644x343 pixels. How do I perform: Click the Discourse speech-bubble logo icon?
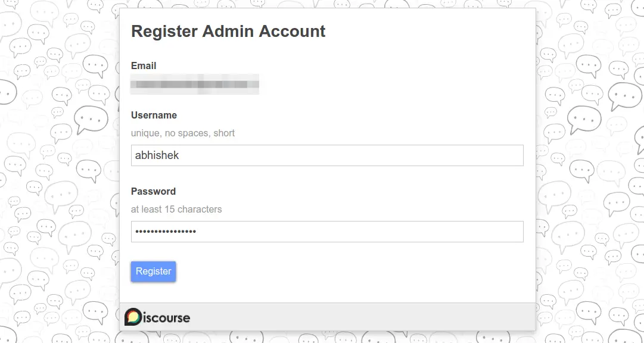(132, 316)
